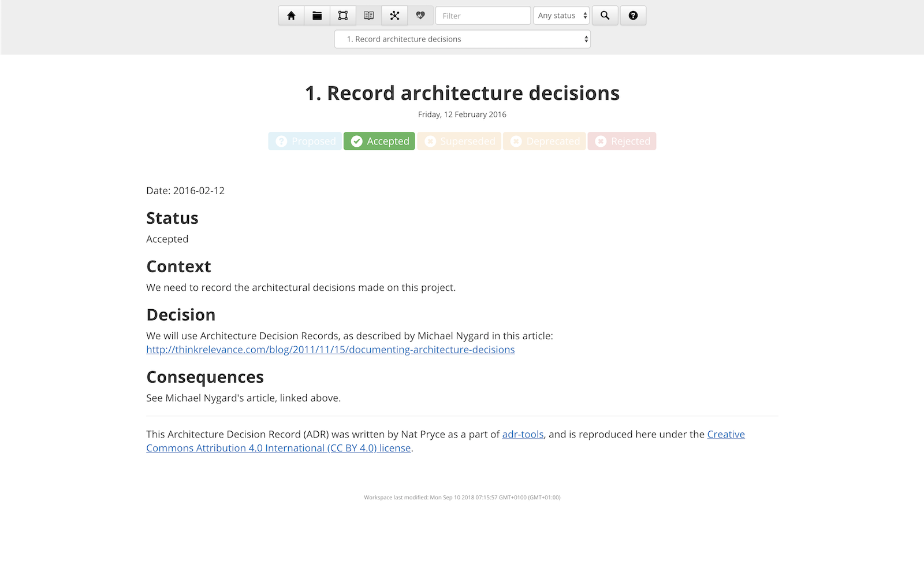Open the documentation book icon

pos(369,16)
